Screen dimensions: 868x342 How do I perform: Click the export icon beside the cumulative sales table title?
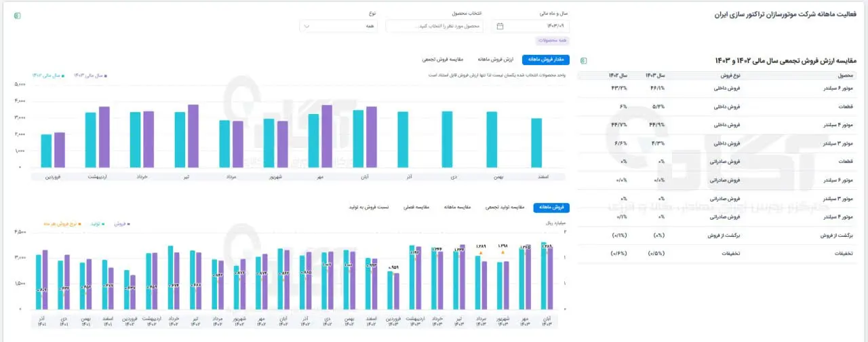(584, 60)
